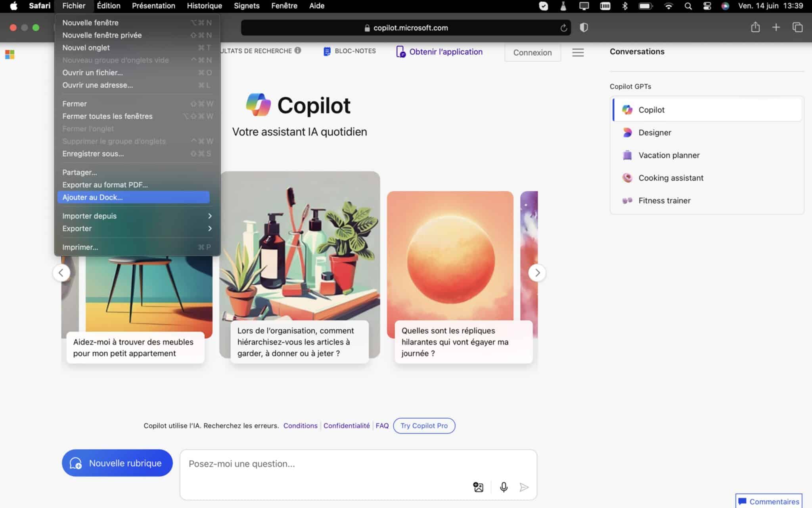Image resolution: width=812 pixels, height=508 pixels.
Task: Click the Cooking assistant icon
Action: point(627,178)
